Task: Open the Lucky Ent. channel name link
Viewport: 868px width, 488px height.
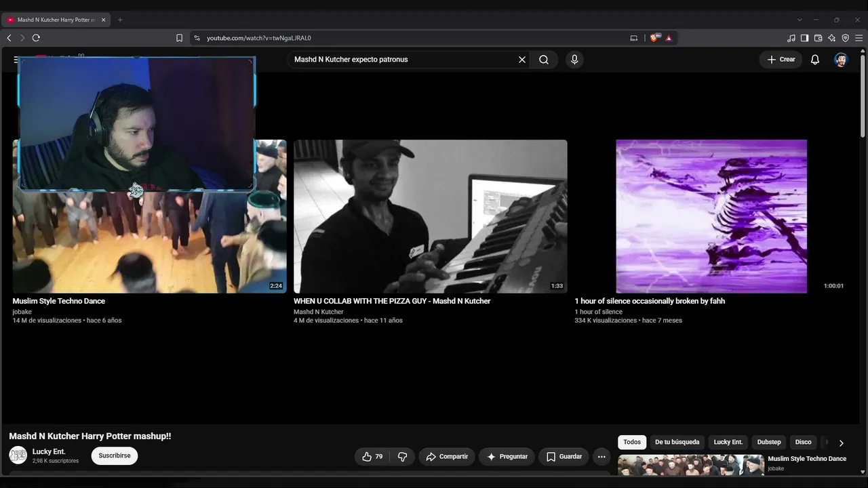Action: [49, 451]
